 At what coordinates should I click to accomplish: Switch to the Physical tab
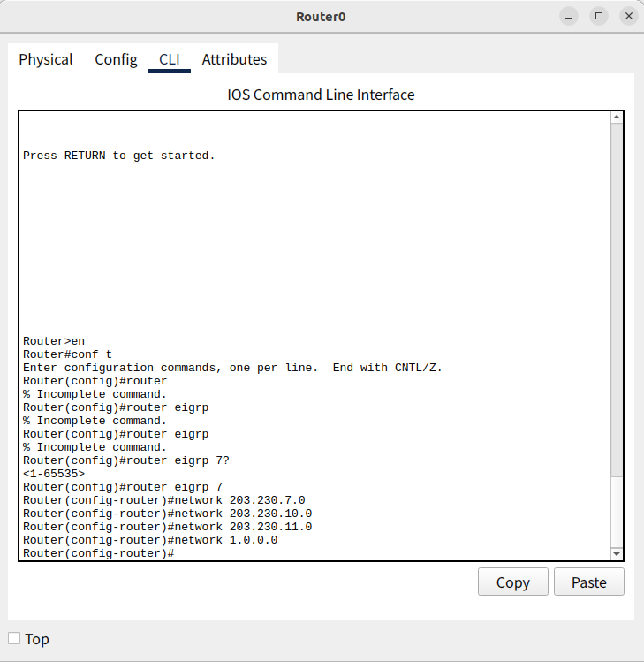(x=46, y=59)
